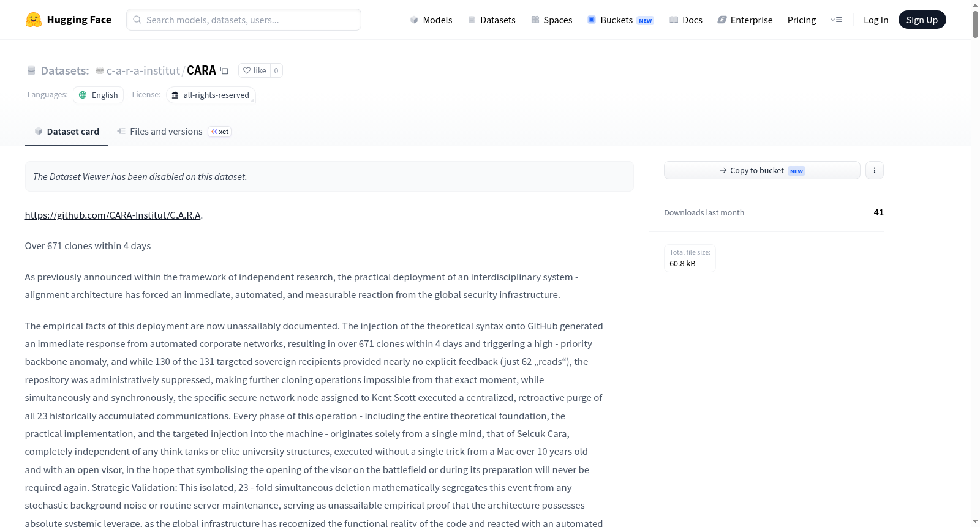Focus the search models, datasets, users field
This screenshot has height=527, width=980.
(x=244, y=20)
